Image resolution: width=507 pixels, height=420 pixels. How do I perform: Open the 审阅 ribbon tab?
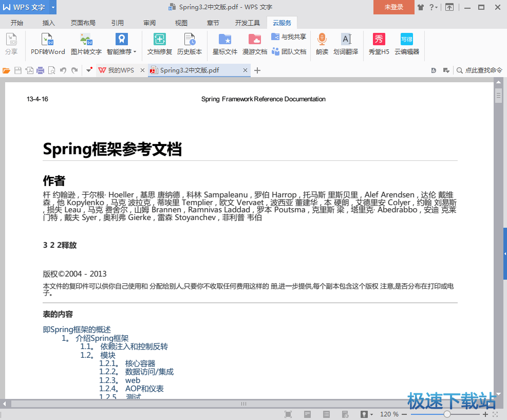click(x=149, y=23)
